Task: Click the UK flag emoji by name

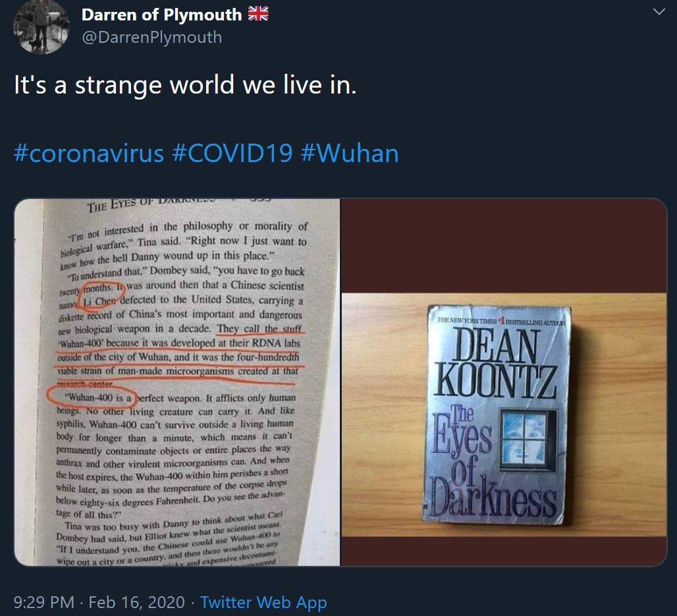Action: 258,14
